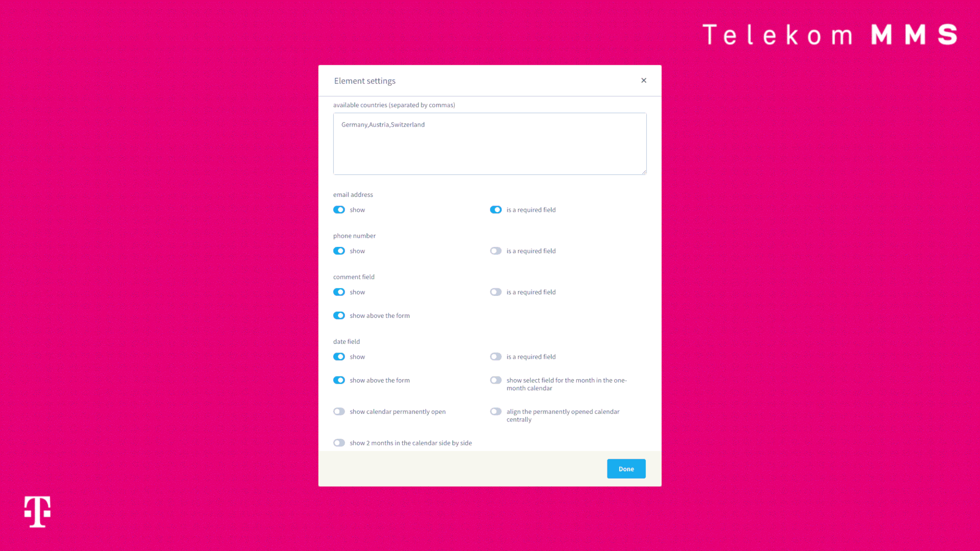Toggle 'is a required field' for comment field
This screenshot has width=980, height=551.
496,292
